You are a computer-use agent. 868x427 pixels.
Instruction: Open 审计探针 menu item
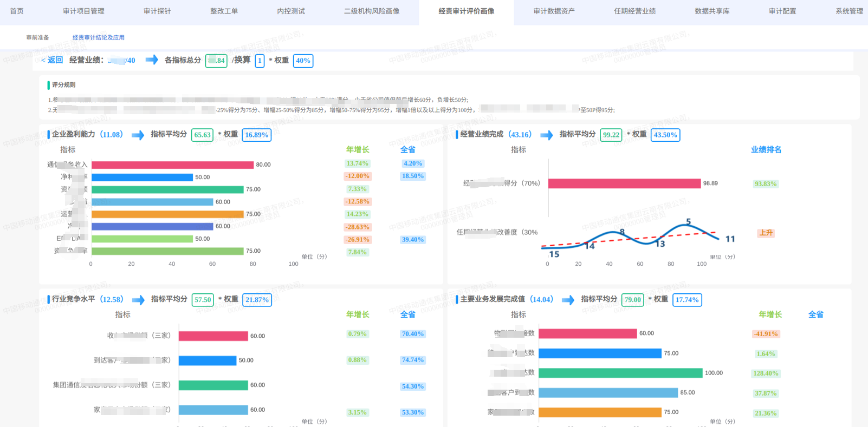pos(157,11)
